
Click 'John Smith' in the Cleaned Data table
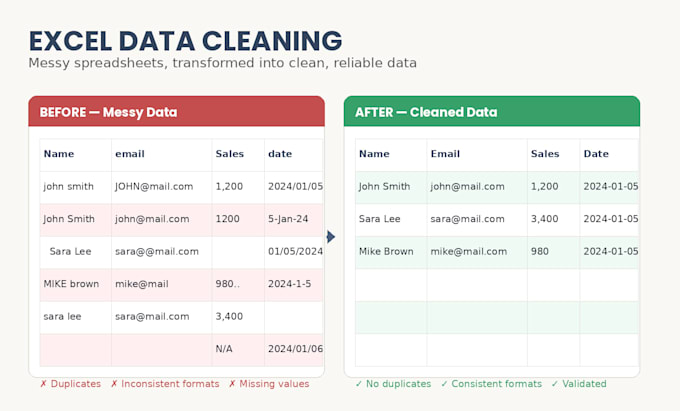pos(384,186)
